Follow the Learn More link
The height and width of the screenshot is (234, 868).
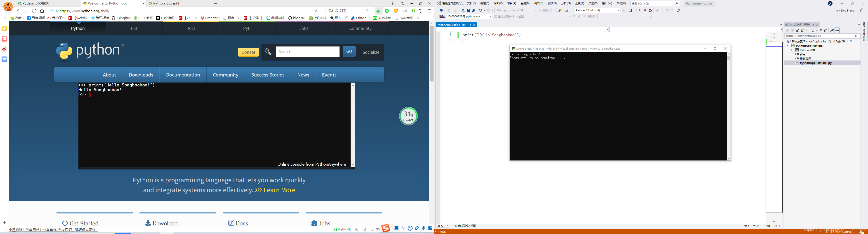point(279,190)
